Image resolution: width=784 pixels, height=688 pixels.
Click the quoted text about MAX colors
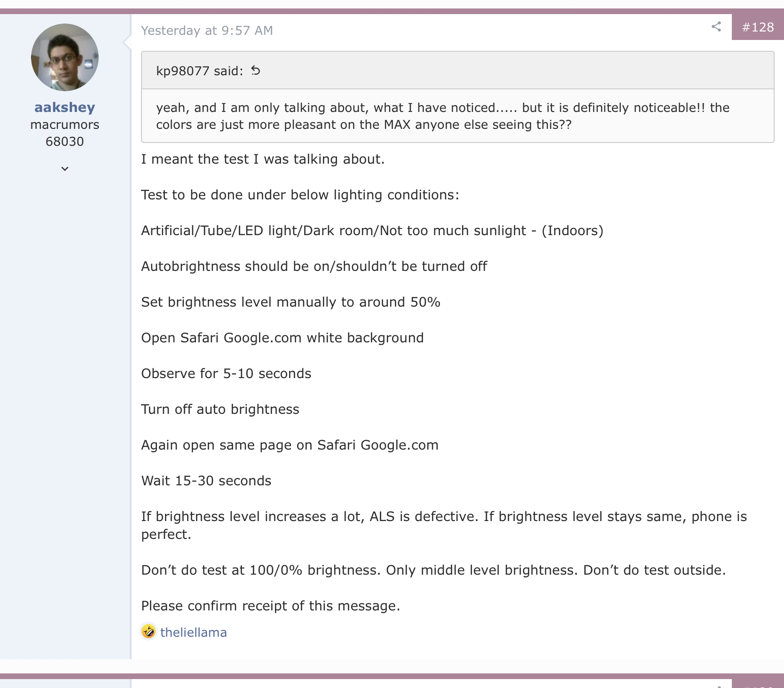click(x=443, y=116)
